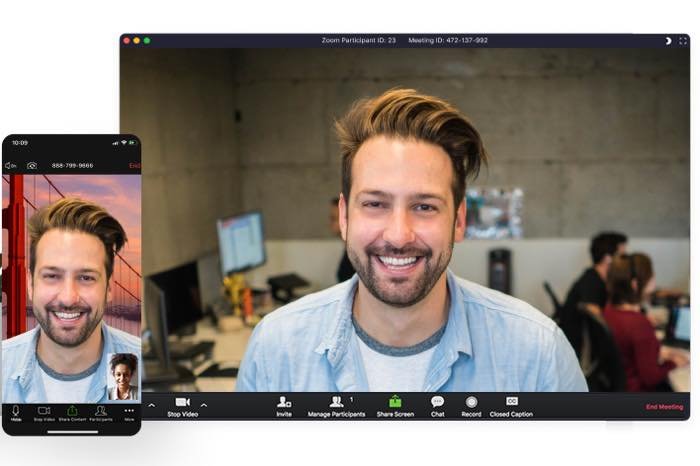Enter full screen using window corner icon
Screen dimensions: 700x466
pyautogui.click(x=683, y=41)
